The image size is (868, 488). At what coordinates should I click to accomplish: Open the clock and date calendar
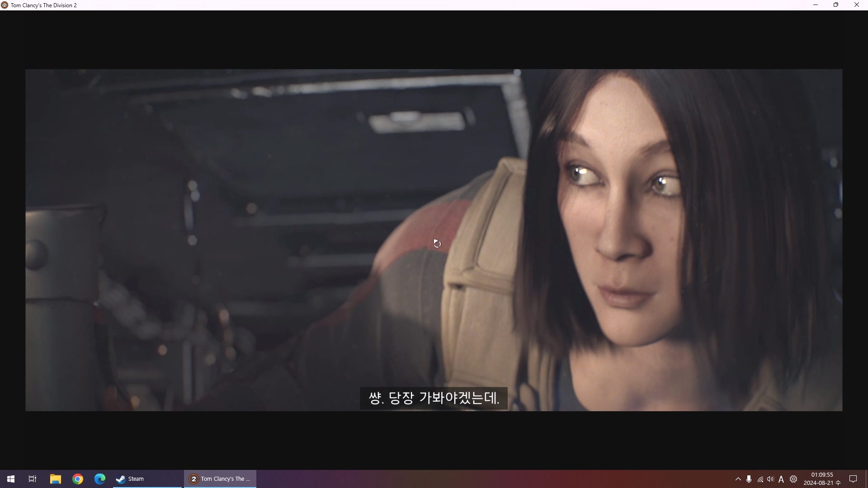[x=821, y=479]
